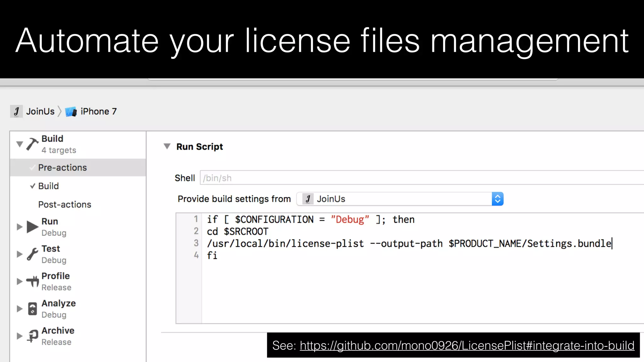This screenshot has width=644, height=362.
Task: Expand the Run Debug section
Action: tap(19, 227)
